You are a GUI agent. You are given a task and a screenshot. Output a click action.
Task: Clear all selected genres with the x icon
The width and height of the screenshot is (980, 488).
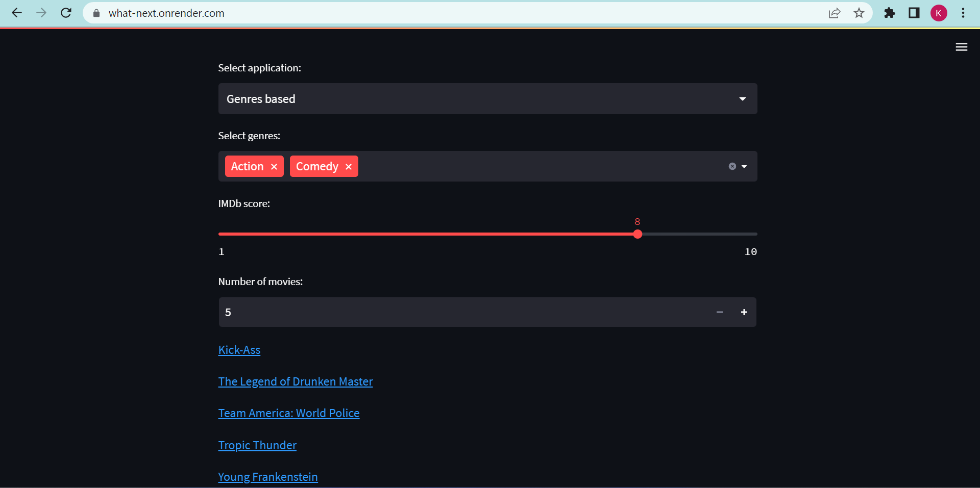click(x=732, y=166)
